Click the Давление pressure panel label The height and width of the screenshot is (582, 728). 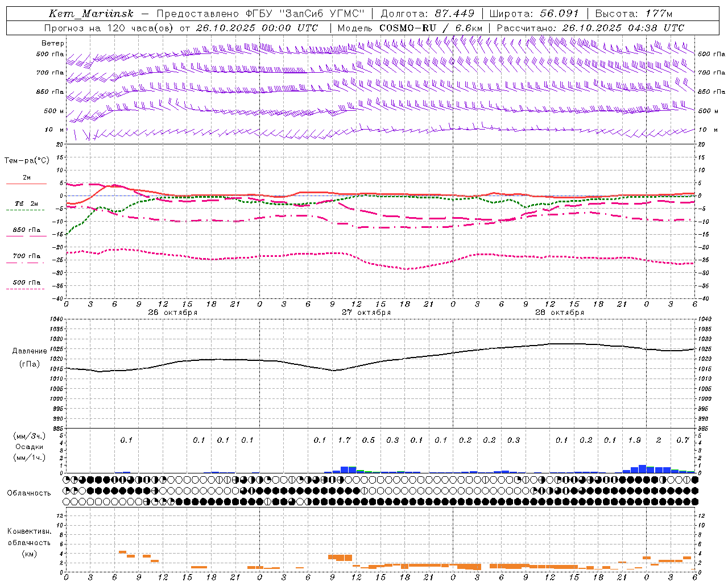30,351
